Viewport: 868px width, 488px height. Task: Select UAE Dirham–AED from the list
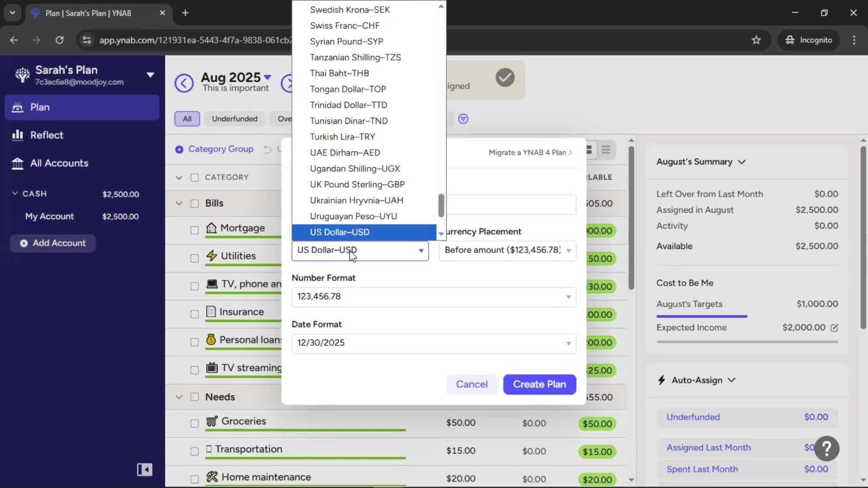[x=364, y=153]
